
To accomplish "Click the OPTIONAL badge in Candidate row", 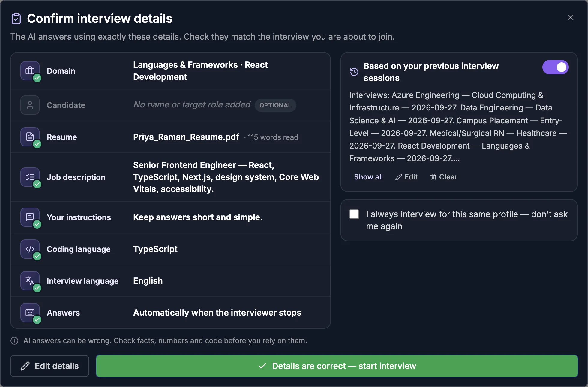I will coord(275,105).
